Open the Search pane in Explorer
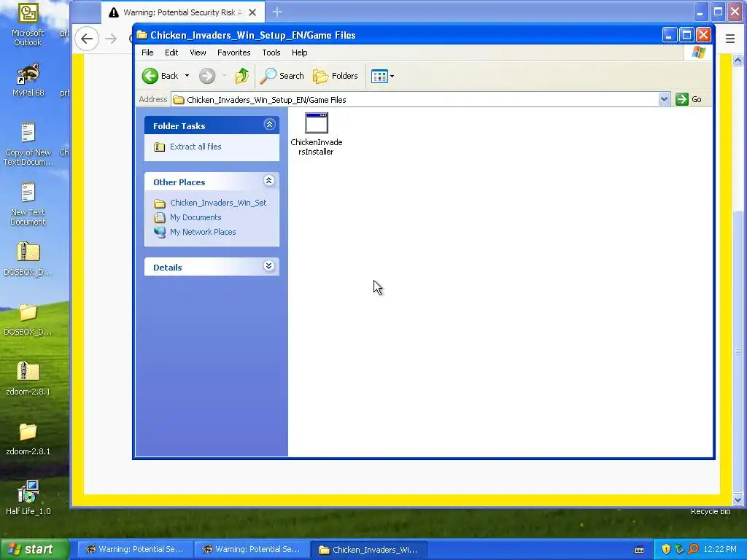The image size is (747, 560). click(282, 76)
